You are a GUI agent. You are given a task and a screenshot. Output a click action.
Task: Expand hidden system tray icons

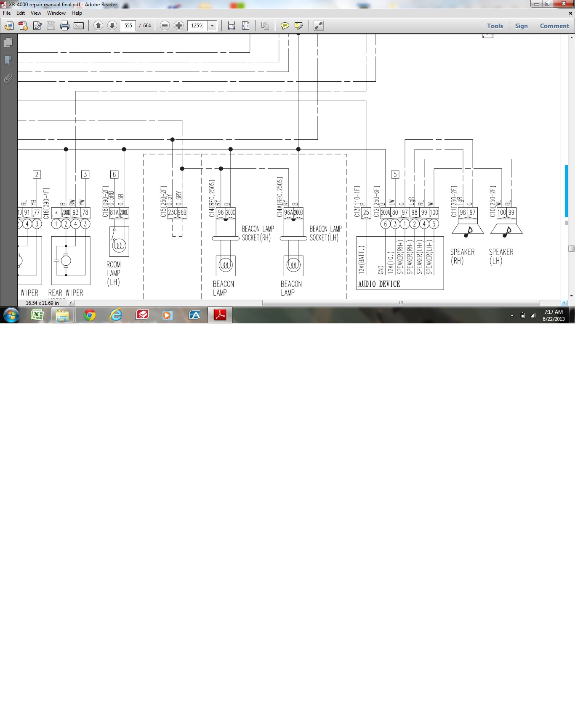[512, 315]
